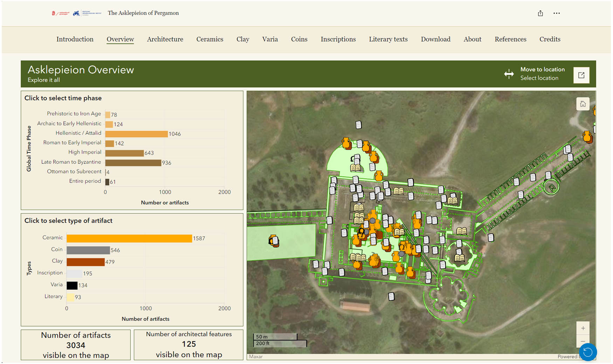Click the map home extent button
The image size is (613, 364).
[x=583, y=104]
